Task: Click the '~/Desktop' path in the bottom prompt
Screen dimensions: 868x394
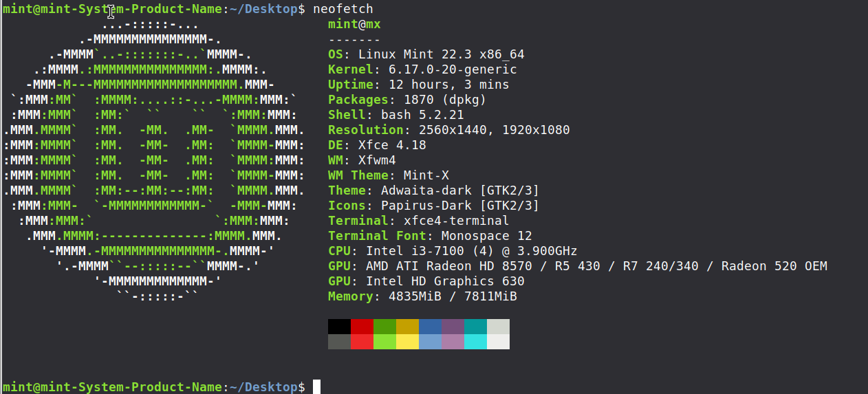Action: tap(263, 387)
